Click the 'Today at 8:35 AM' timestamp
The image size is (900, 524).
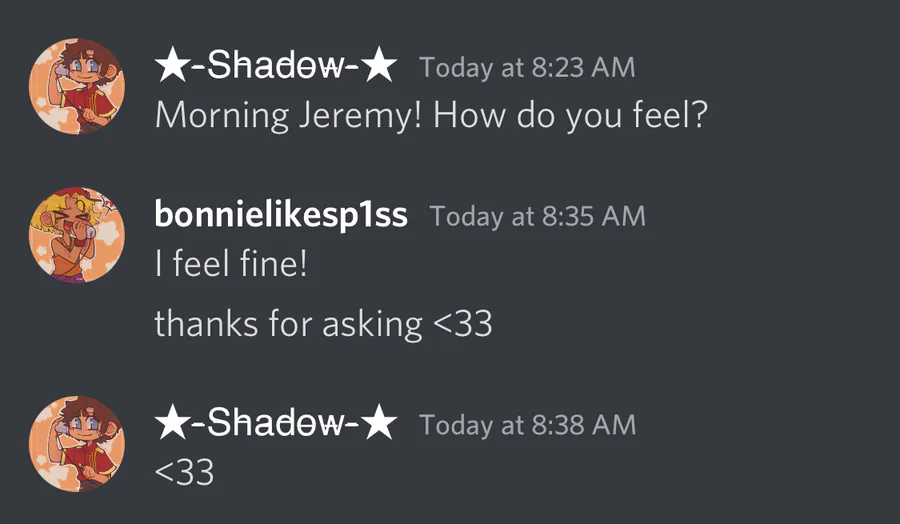tap(537, 217)
